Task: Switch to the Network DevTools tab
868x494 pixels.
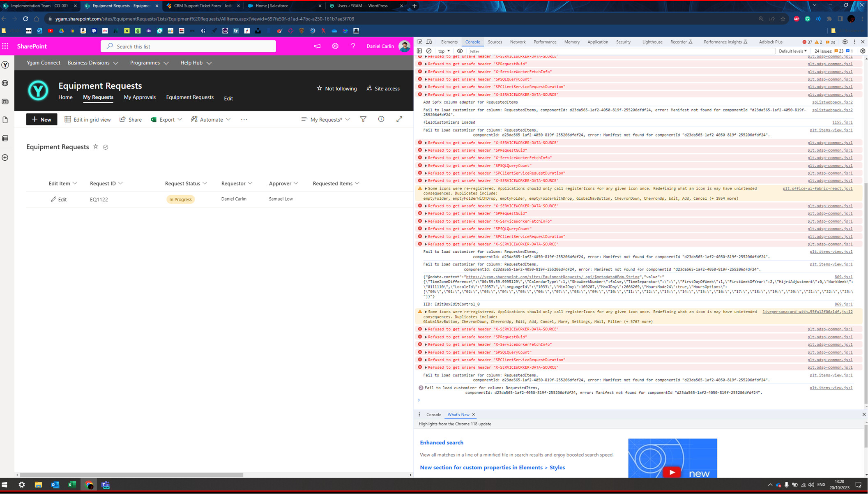Action: (x=517, y=42)
